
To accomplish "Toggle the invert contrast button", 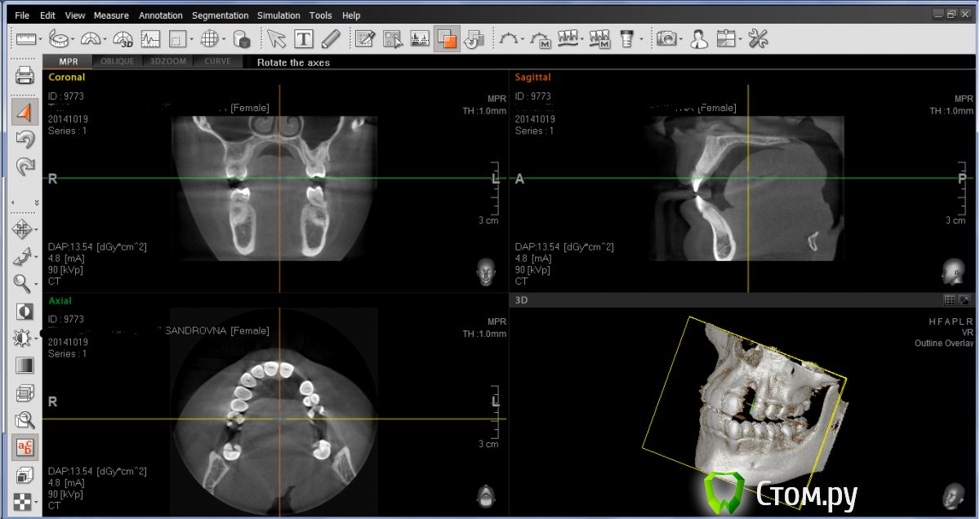I will click(24, 311).
